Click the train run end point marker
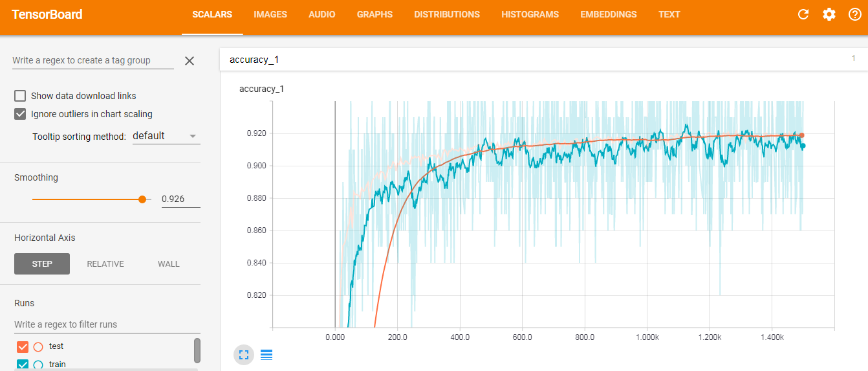 coord(803,146)
